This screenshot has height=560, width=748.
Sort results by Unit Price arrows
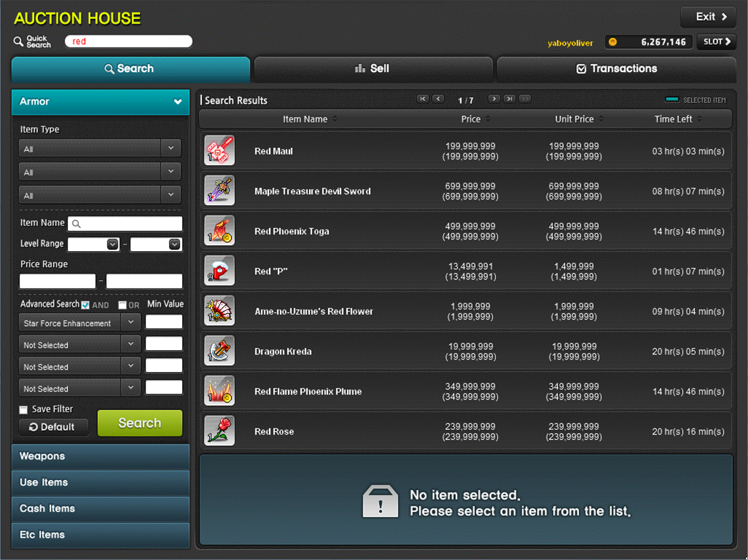pyautogui.click(x=601, y=119)
